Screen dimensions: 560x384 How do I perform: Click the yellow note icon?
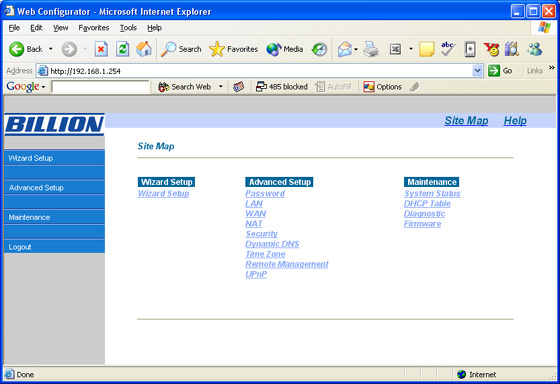pyautogui.click(x=426, y=49)
